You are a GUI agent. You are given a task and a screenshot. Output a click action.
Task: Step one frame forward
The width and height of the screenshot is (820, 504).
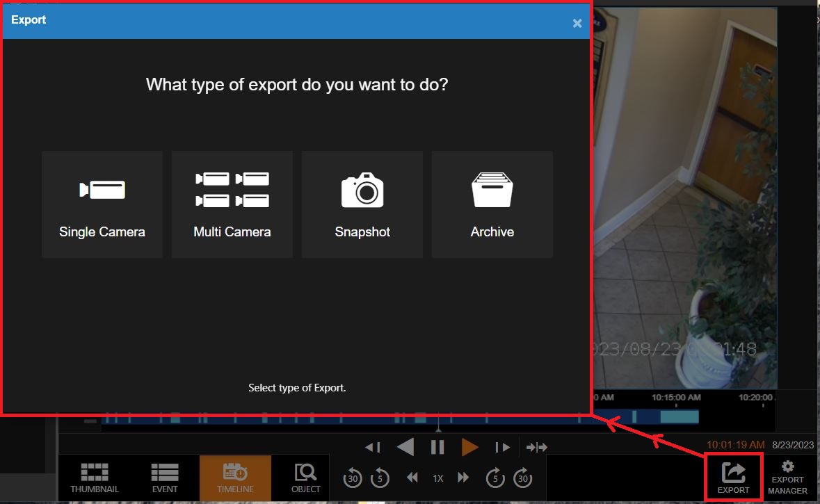pyautogui.click(x=502, y=448)
